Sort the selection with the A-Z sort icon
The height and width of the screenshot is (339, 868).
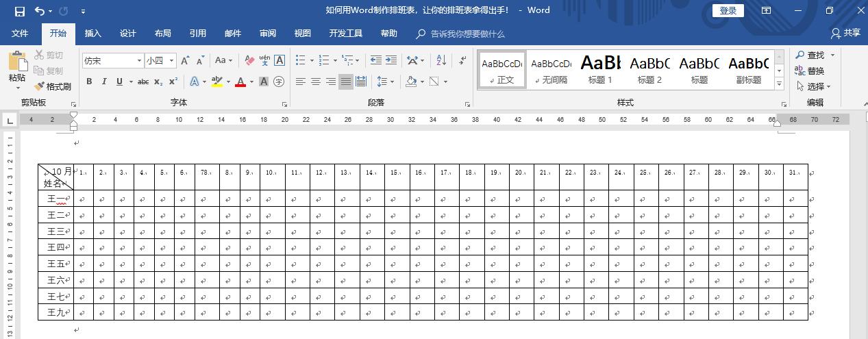point(440,60)
